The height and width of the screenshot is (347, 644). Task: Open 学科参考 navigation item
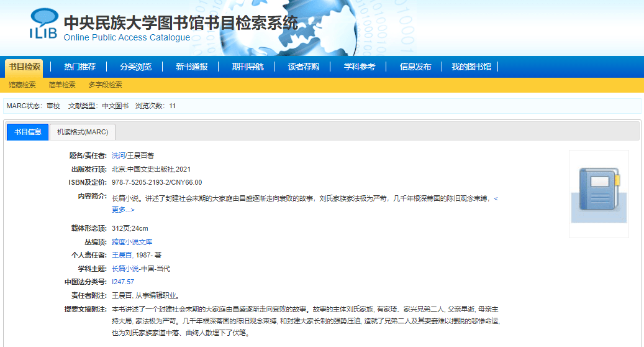pyautogui.click(x=360, y=67)
